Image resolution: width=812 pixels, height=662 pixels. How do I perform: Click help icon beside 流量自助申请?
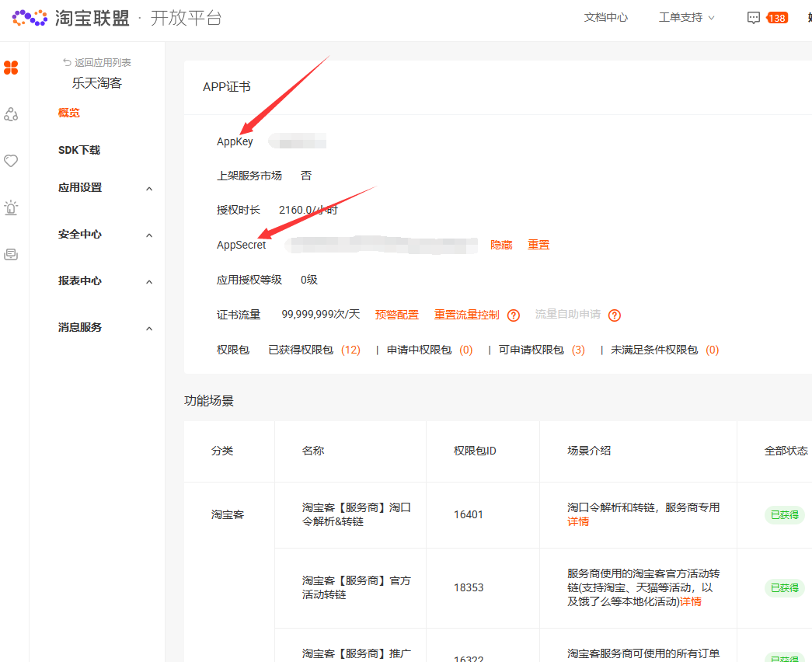click(614, 315)
